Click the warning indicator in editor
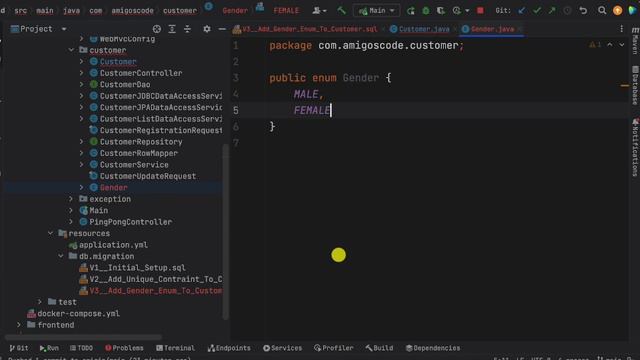Image resolution: width=640 pixels, height=360 pixels. tap(595, 45)
